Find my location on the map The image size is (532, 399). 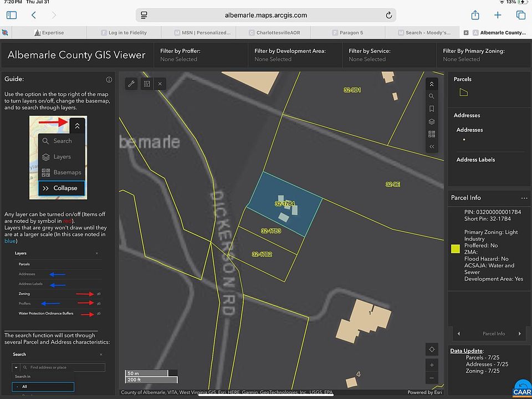(x=432, y=349)
